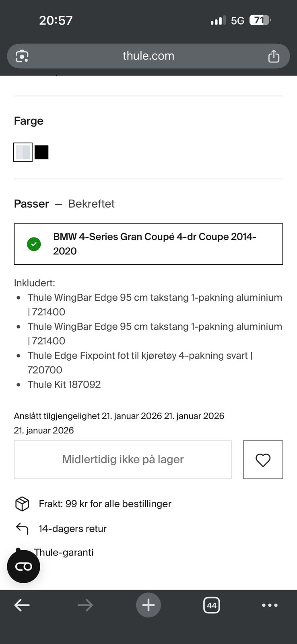
Task: Open the Thule-garanti info link
Action: pyautogui.click(x=64, y=552)
